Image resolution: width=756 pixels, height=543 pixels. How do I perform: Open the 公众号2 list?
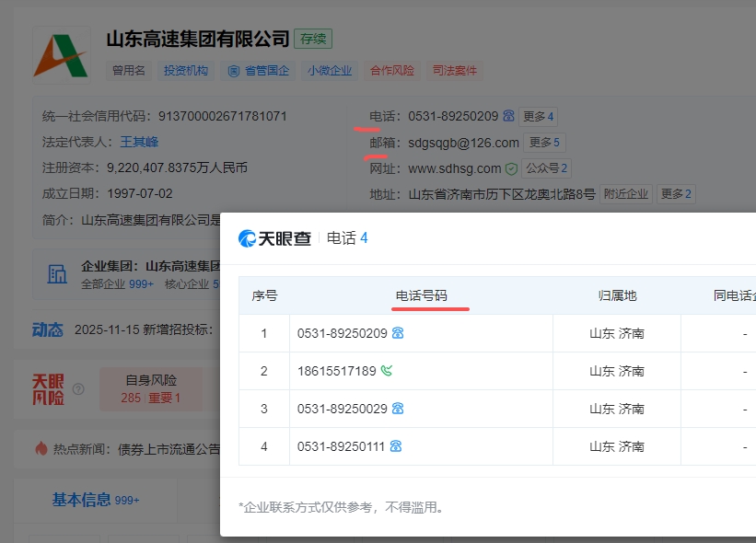tap(546, 168)
